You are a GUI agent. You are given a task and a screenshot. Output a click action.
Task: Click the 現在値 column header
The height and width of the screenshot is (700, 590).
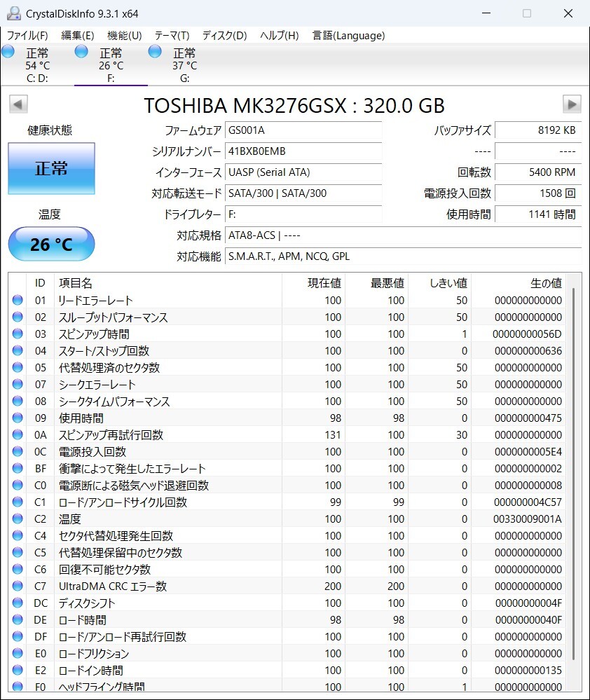click(314, 283)
